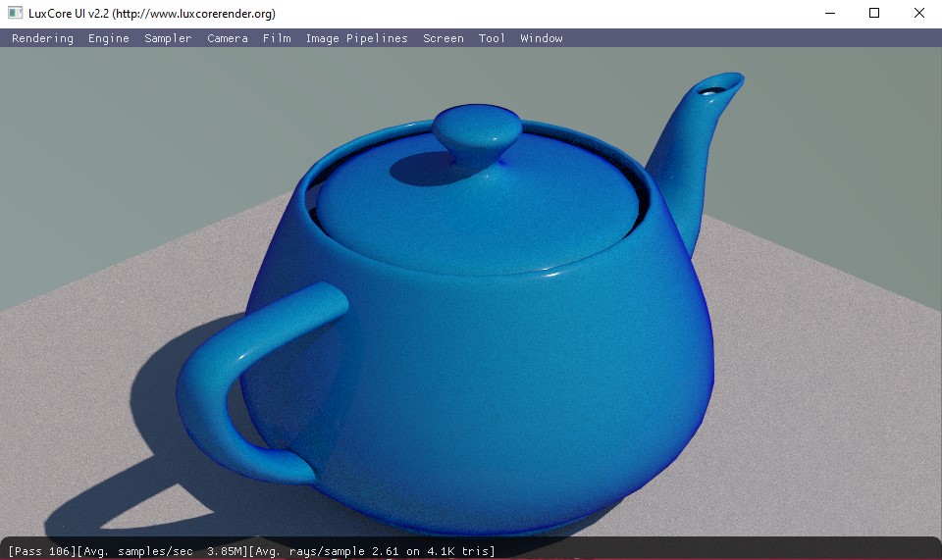This screenshot has height=560, width=942.
Task: Click the Pass 106 counter in status bar
Action: (42, 551)
